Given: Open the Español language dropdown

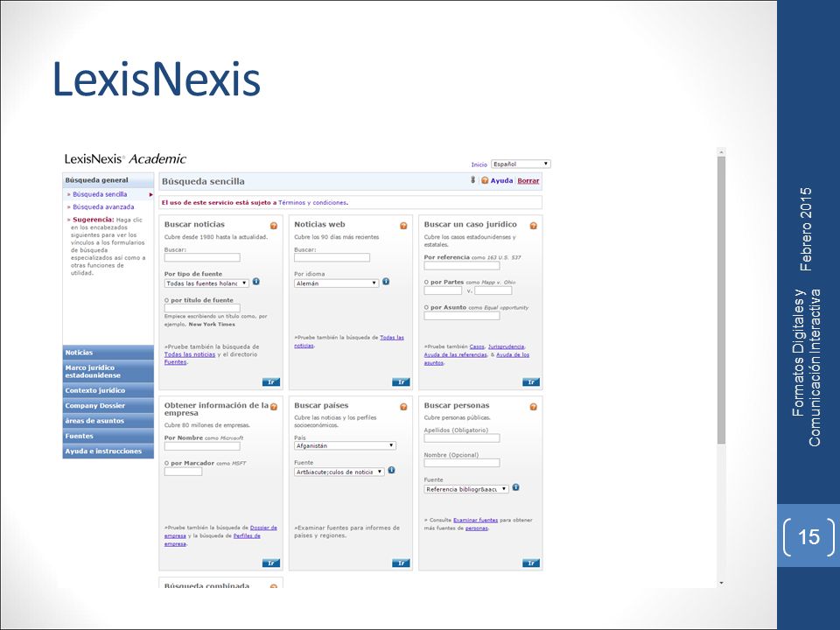Looking at the screenshot, I should coord(521,164).
